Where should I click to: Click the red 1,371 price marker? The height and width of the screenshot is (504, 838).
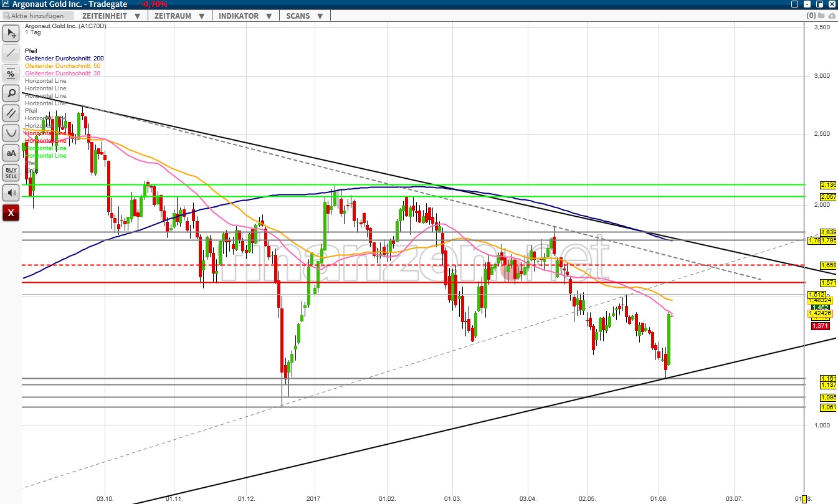tap(819, 326)
